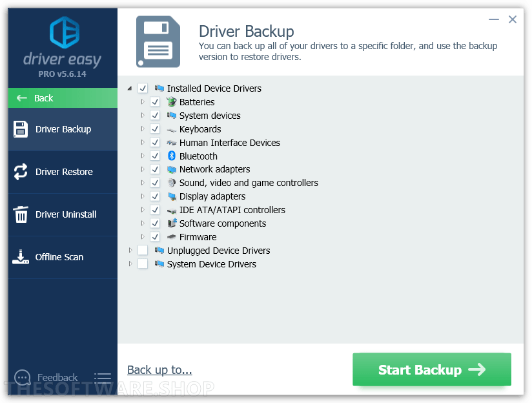
Task: Click the Driver Easy logo
Action: pos(65,32)
